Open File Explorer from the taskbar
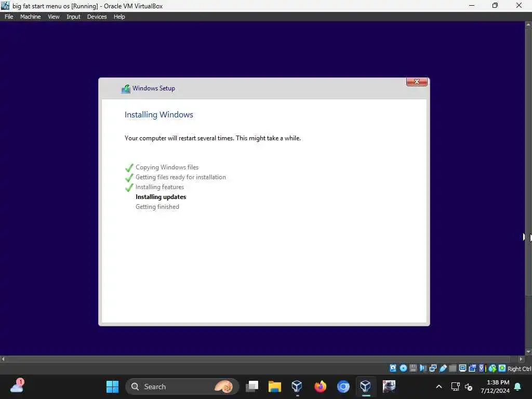Image resolution: width=532 pixels, height=399 pixels. [274, 387]
